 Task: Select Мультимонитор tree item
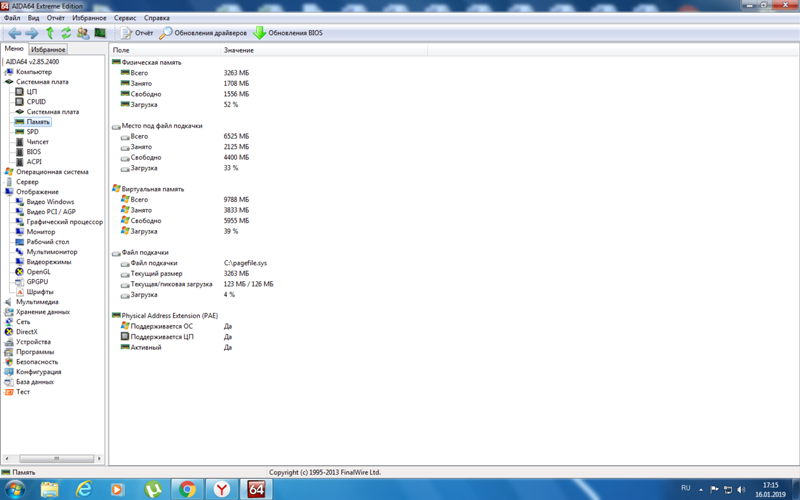[x=52, y=252]
